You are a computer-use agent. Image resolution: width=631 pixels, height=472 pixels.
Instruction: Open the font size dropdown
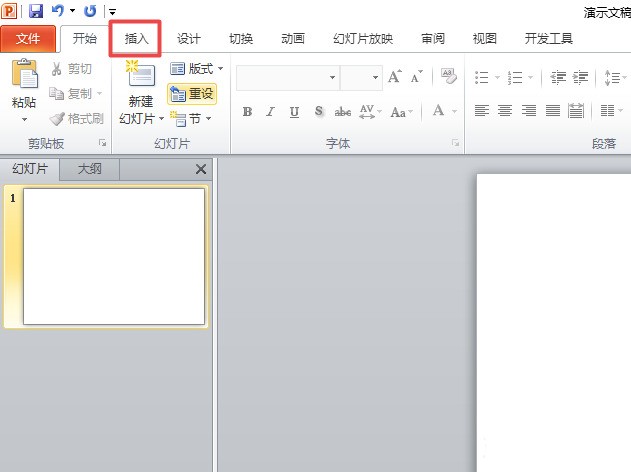pyautogui.click(x=375, y=77)
